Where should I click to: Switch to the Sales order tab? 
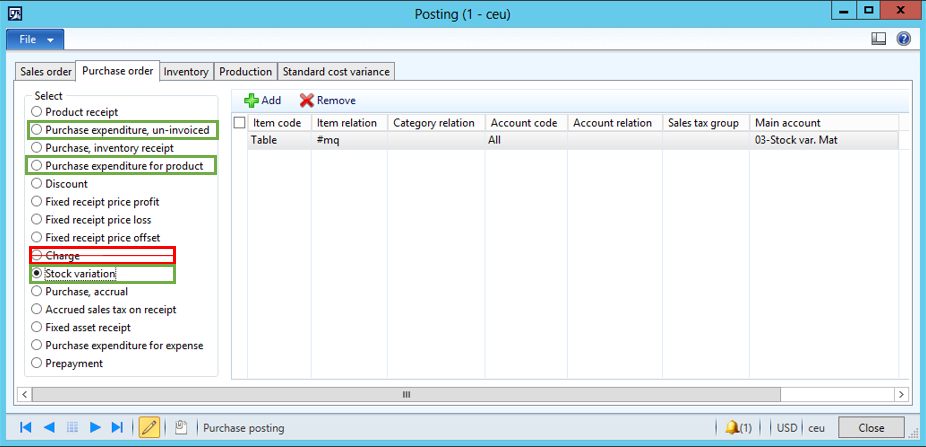pyautogui.click(x=46, y=72)
